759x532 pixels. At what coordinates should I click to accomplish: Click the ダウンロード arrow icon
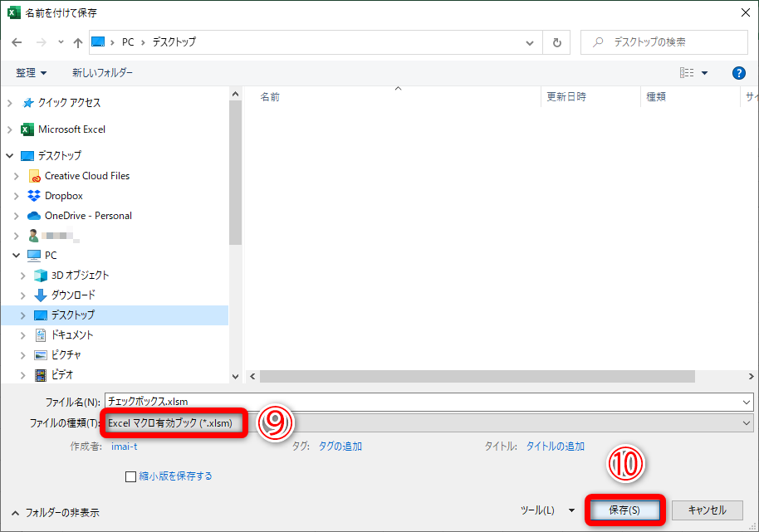(x=41, y=295)
